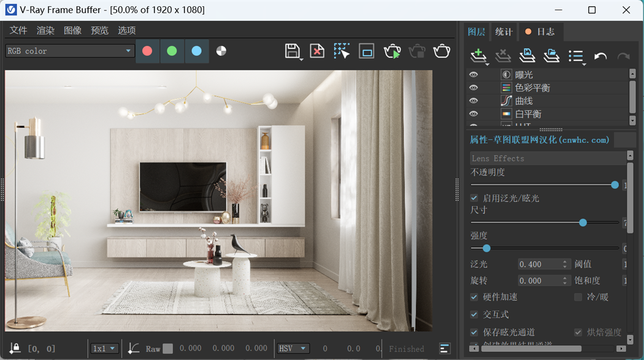The image size is (644, 360).
Task: Disable 启用泛光/眩光 option
Action: point(475,198)
